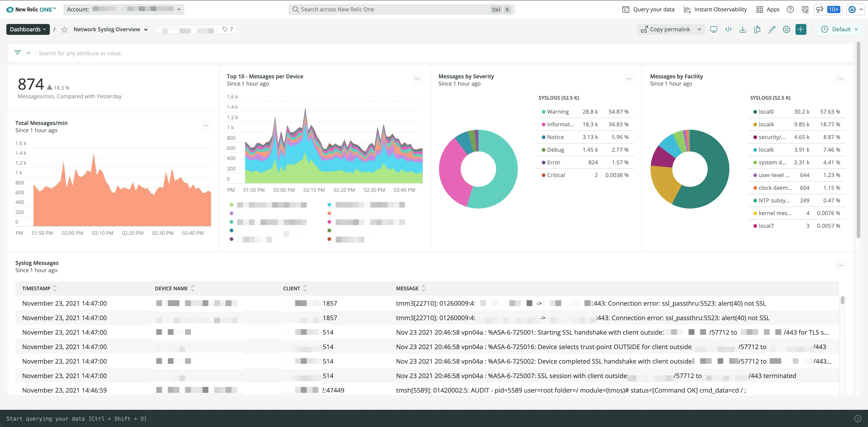Viewport: 868px width, 427px height.
Task: Open the Query your data panel
Action: point(648,9)
